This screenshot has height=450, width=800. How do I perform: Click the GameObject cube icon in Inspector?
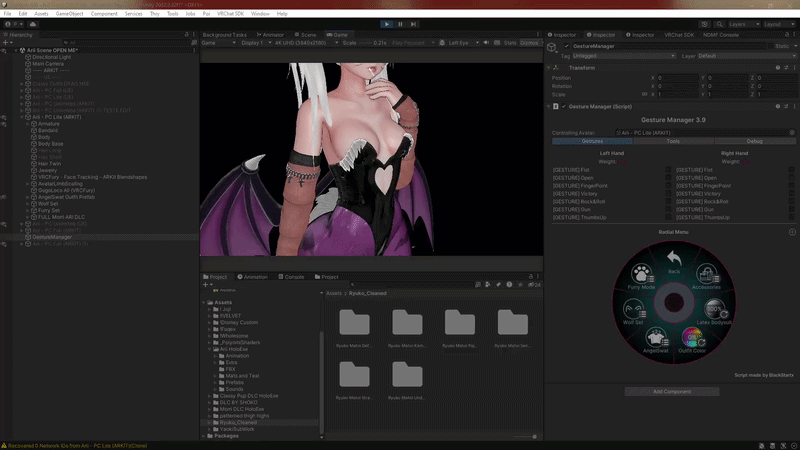pyautogui.click(x=552, y=48)
